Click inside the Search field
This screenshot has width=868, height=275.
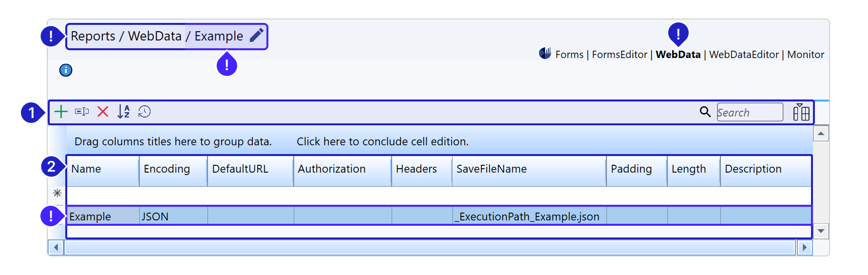point(750,113)
